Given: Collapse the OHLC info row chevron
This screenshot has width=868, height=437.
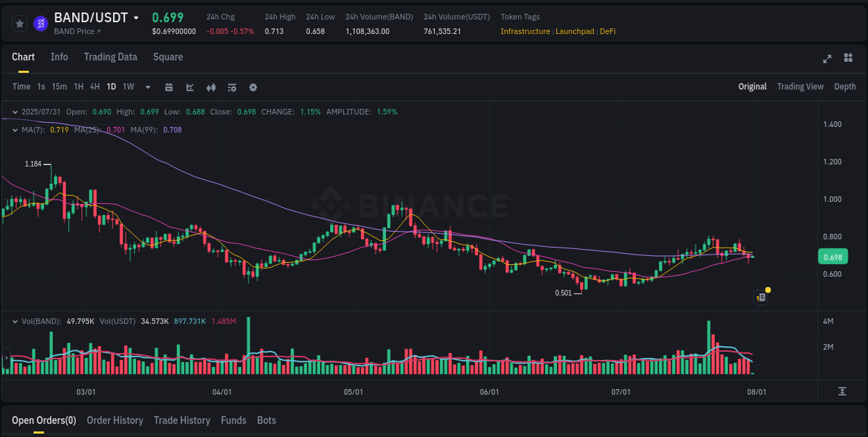Looking at the screenshot, I should pos(15,111).
